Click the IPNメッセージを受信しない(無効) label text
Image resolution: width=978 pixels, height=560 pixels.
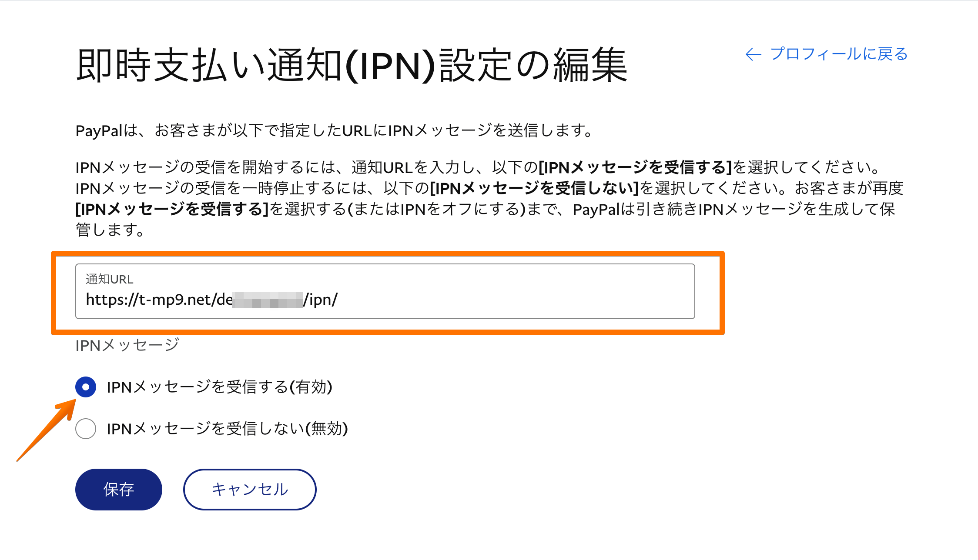227,429
